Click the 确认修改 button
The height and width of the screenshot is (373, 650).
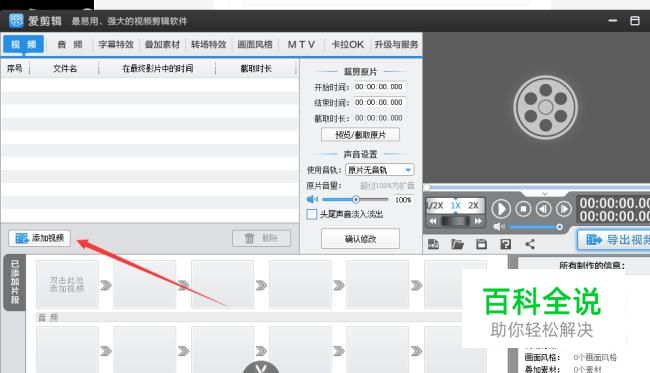click(x=360, y=239)
